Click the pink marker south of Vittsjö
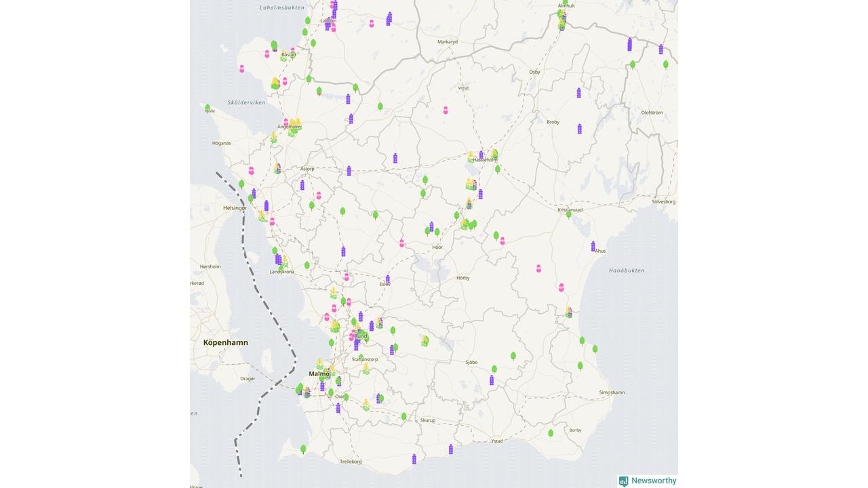The height and width of the screenshot is (488, 868). click(x=446, y=110)
